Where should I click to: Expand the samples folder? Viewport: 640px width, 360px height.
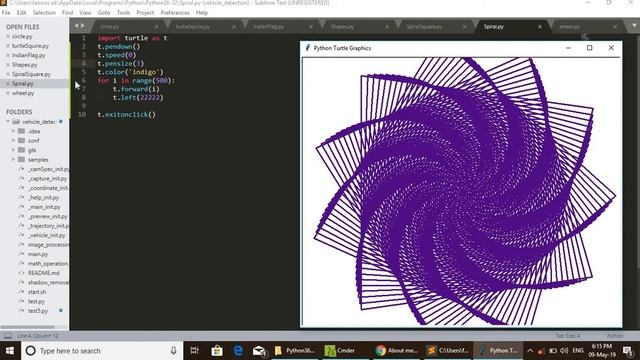coord(13,159)
